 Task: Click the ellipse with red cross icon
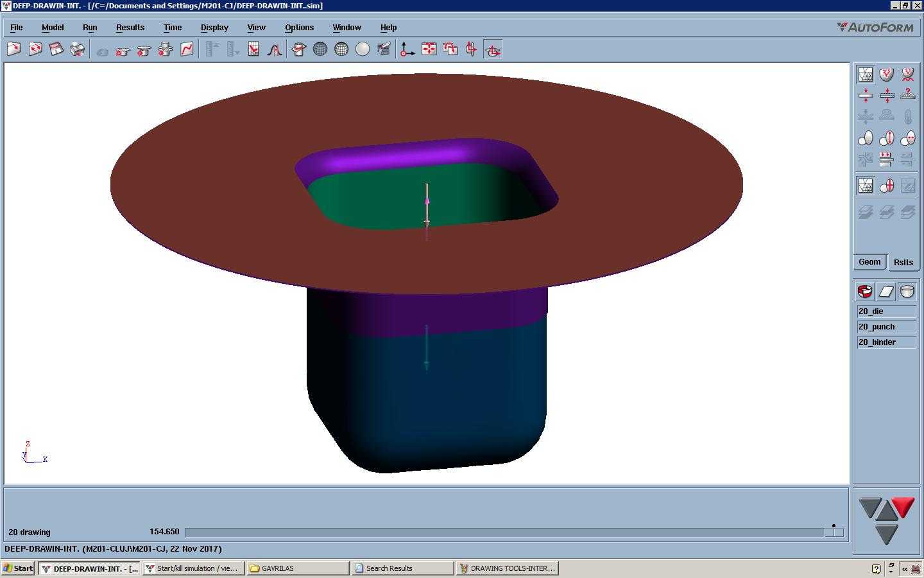pos(887,186)
